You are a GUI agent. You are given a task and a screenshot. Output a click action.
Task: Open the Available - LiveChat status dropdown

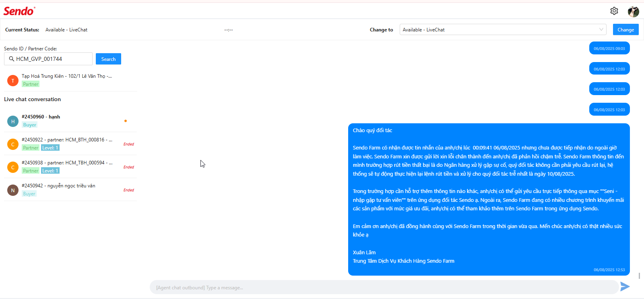[x=503, y=29]
